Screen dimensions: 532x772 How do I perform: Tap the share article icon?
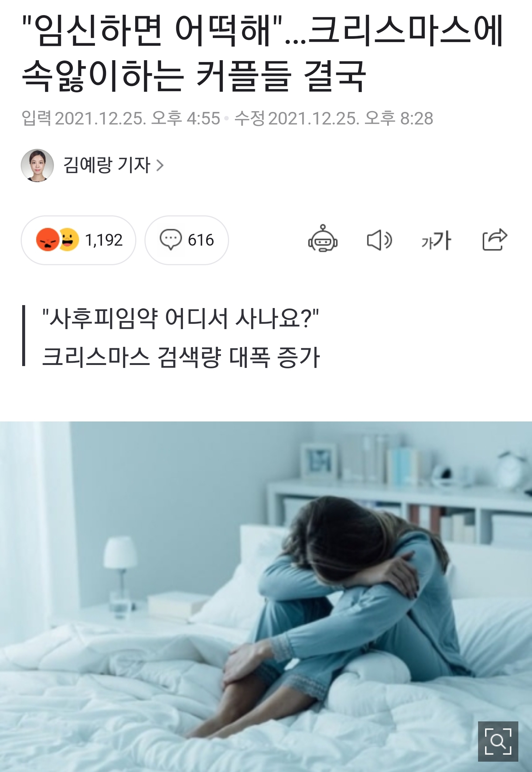[x=495, y=239]
